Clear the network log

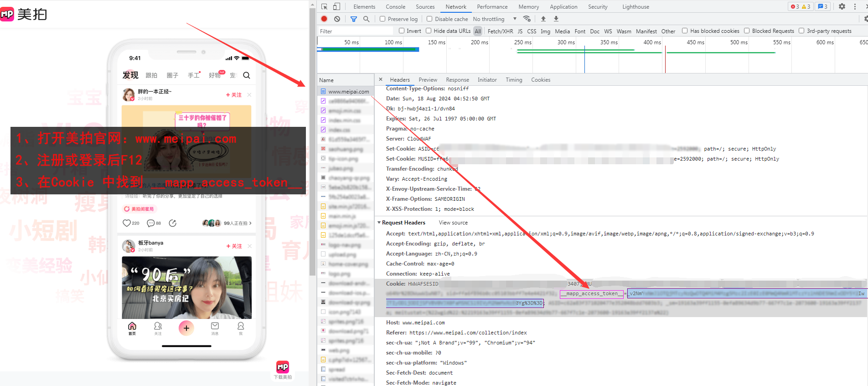point(337,19)
